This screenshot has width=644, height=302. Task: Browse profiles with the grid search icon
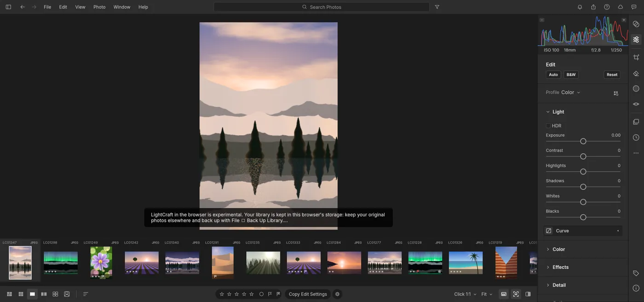(x=616, y=93)
